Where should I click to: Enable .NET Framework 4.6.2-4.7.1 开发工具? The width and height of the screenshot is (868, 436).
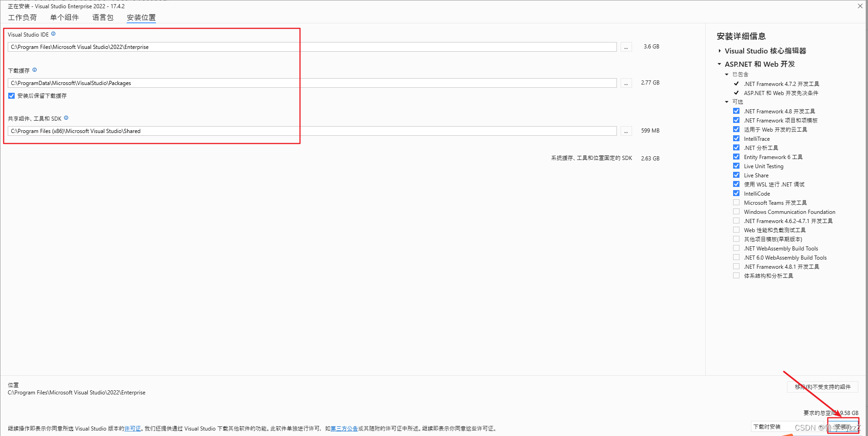tap(736, 221)
